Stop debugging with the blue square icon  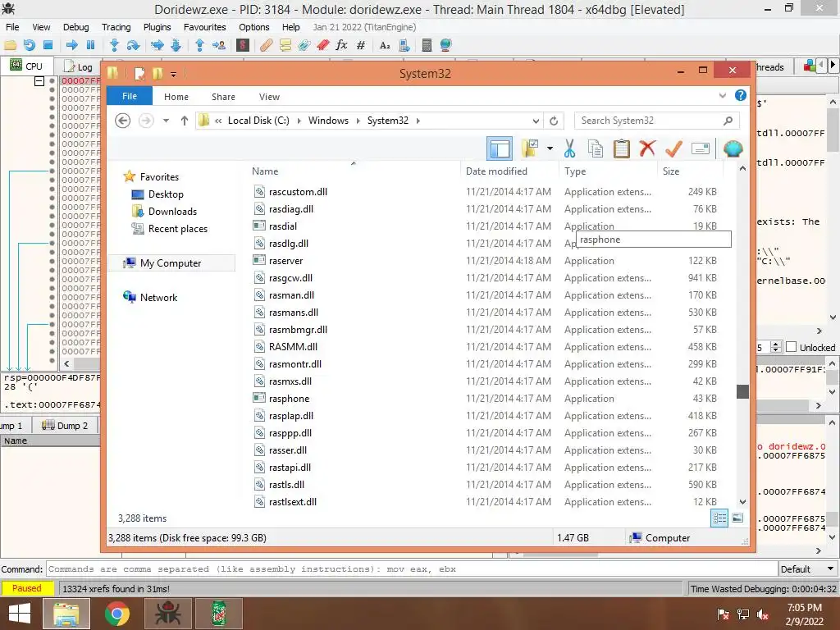pos(48,45)
